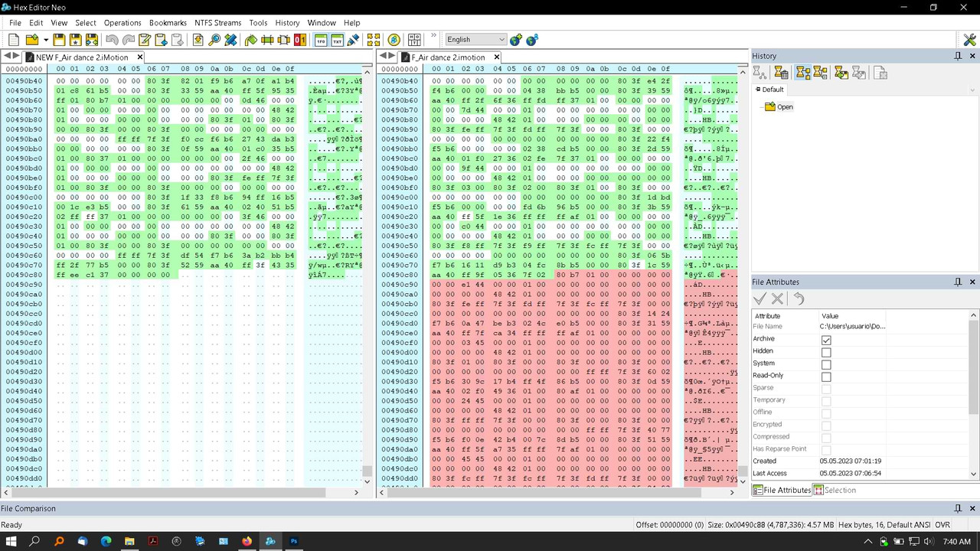Click the Undo arrow in toolbar
Screen dimensions: 980x551
tap(112, 40)
